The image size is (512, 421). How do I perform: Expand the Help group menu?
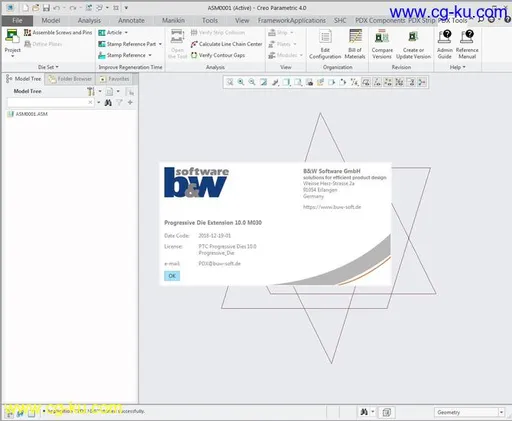(x=457, y=67)
